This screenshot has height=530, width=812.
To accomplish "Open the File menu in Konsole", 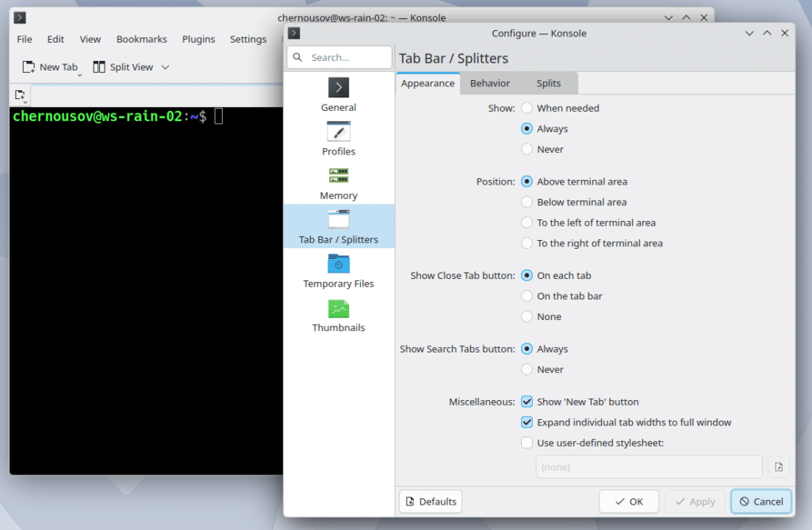I will coord(25,40).
